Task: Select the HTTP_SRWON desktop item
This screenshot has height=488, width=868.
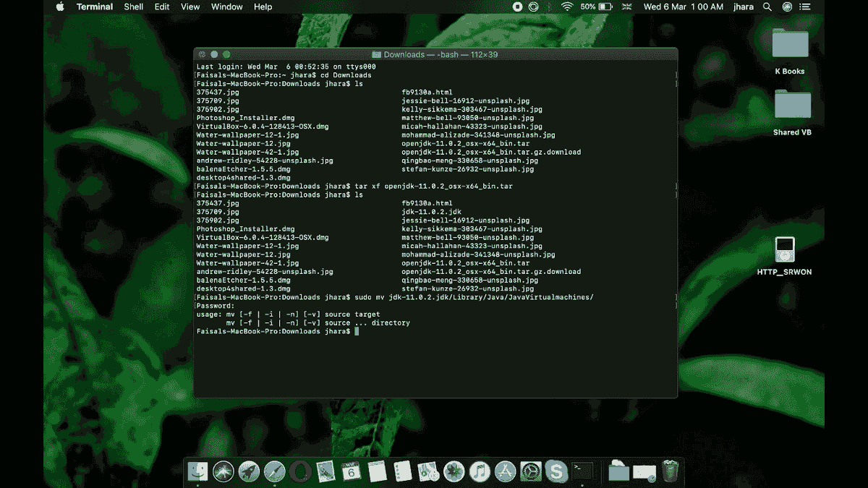Action: (x=785, y=256)
